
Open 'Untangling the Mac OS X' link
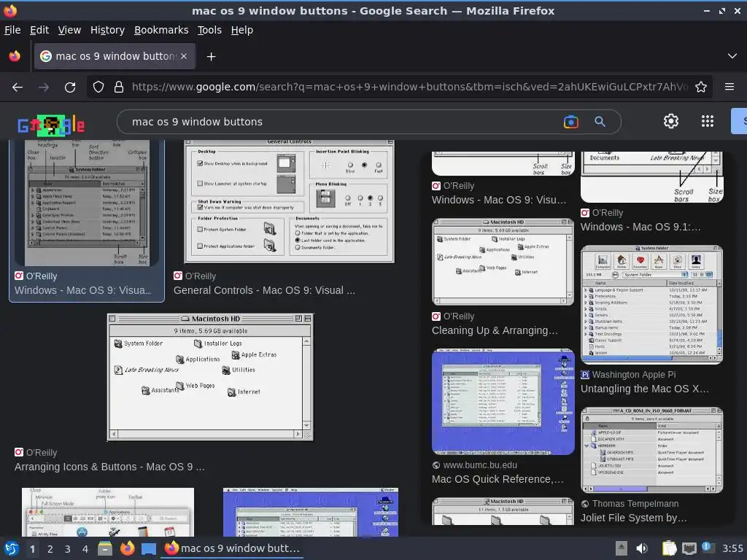645,389
